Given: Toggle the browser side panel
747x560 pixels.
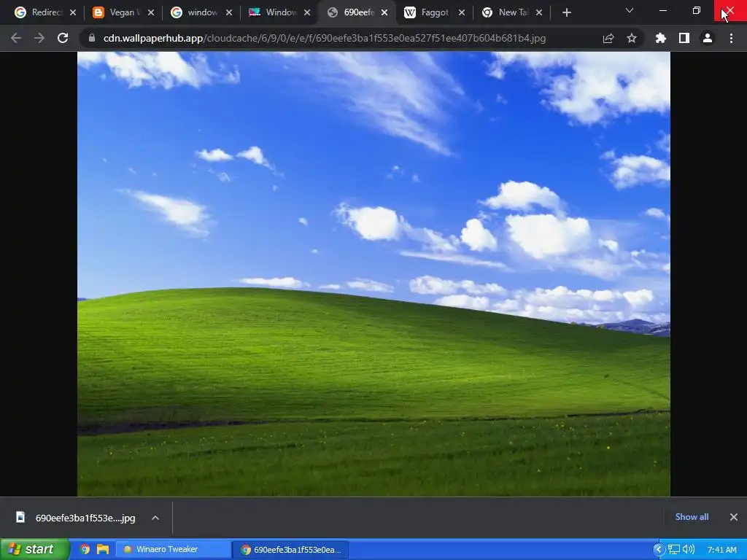Looking at the screenshot, I should point(684,38).
